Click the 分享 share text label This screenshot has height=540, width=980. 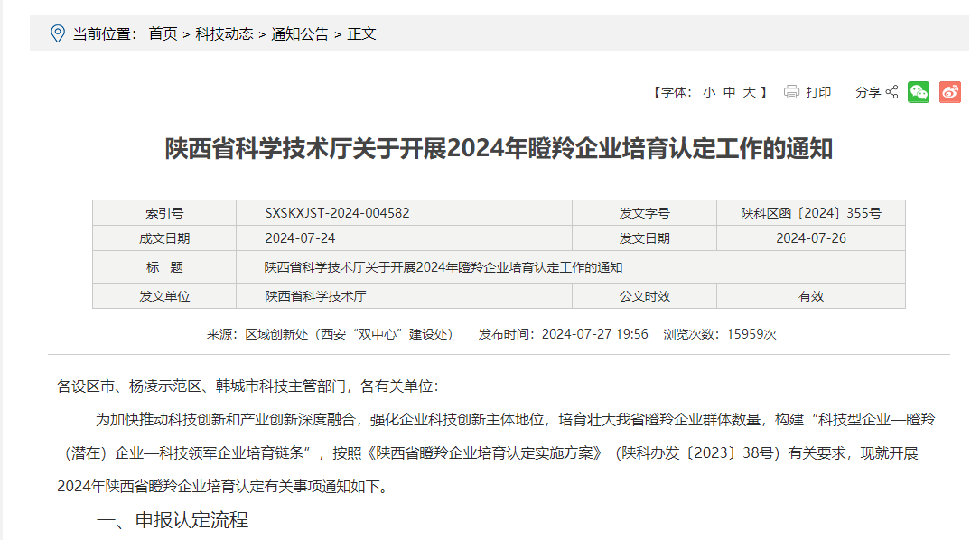click(x=868, y=92)
